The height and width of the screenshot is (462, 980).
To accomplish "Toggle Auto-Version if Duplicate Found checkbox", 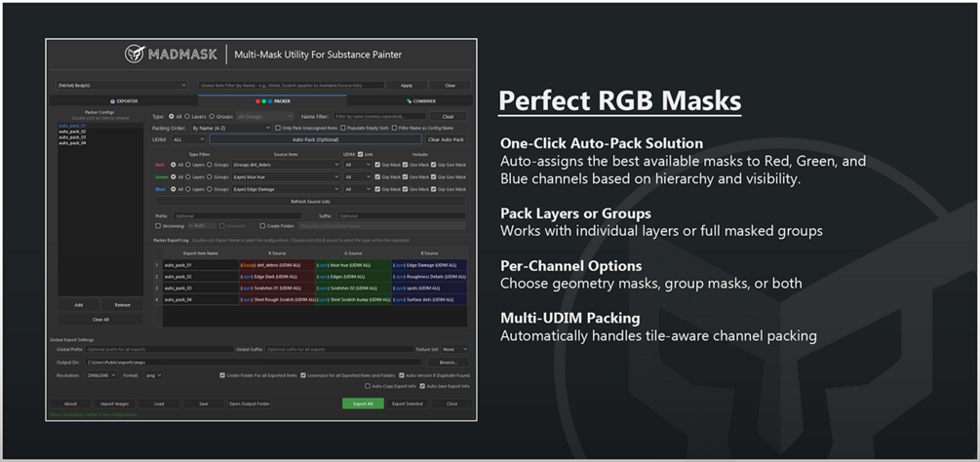I will click(x=401, y=375).
